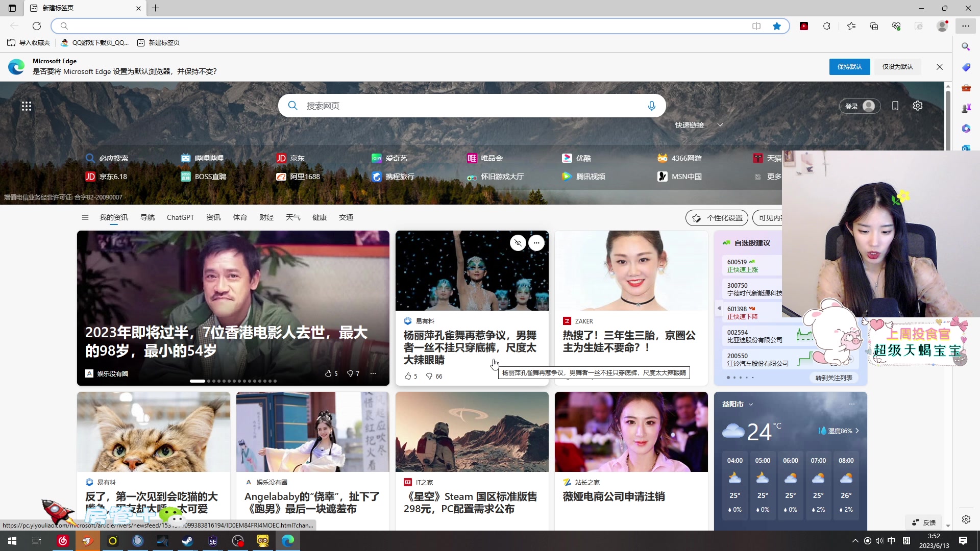This screenshot has width=980, height=551.
Task: Click 转到关注列表 link
Action: click(x=834, y=378)
